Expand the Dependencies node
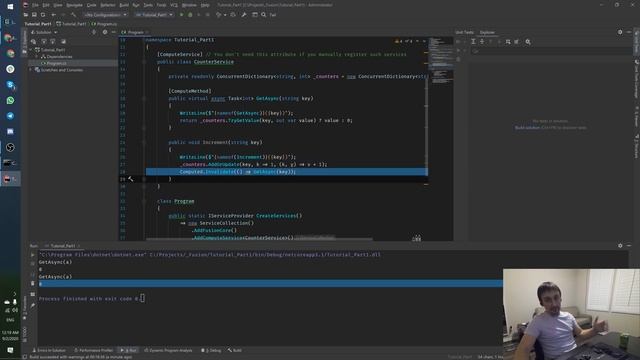This screenshot has width=640, height=360. (37, 57)
